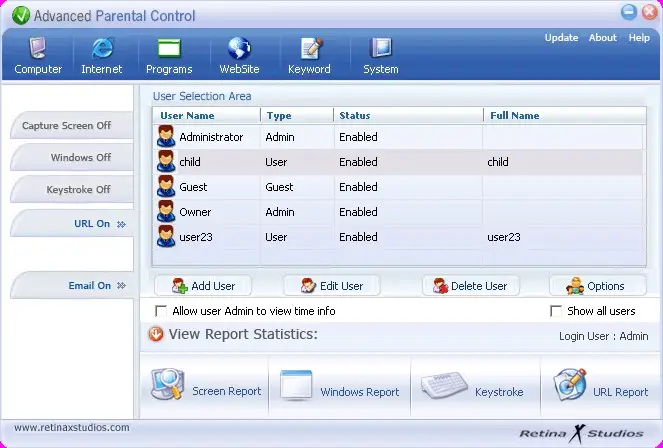
Task: Click the Options button
Action: pos(597,286)
